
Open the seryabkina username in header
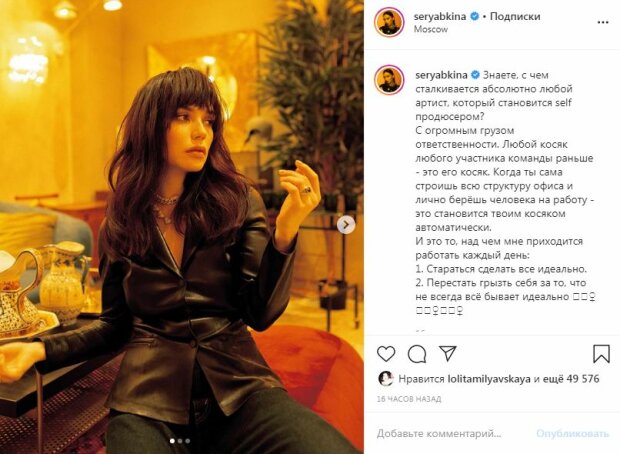click(440, 17)
